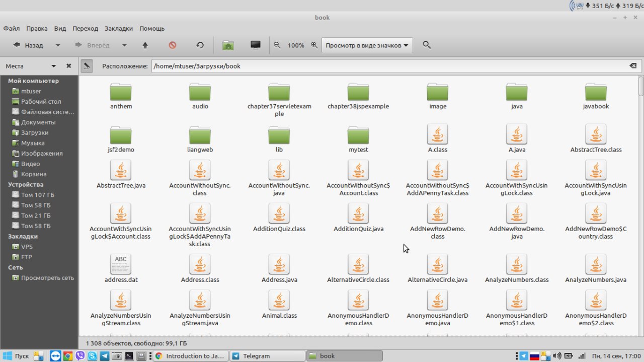The image size is (644, 362).
Task: Select the liangweb folder
Action: click(x=200, y=139)
